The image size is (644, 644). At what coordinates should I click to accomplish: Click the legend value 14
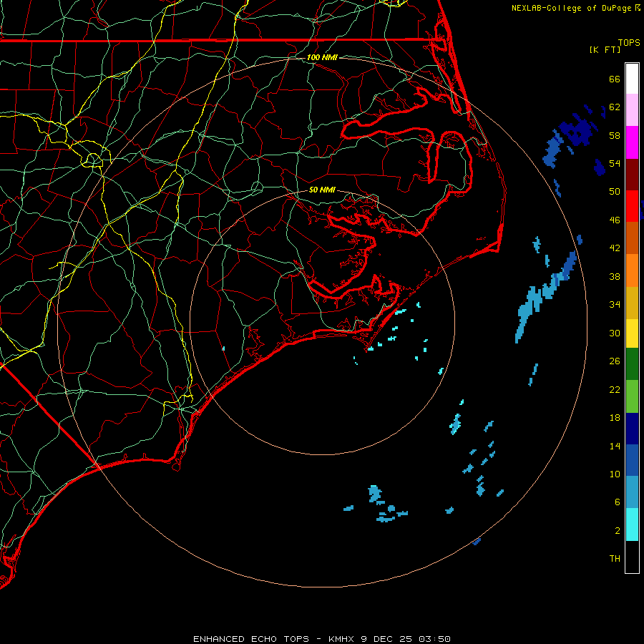coord(615,446)
